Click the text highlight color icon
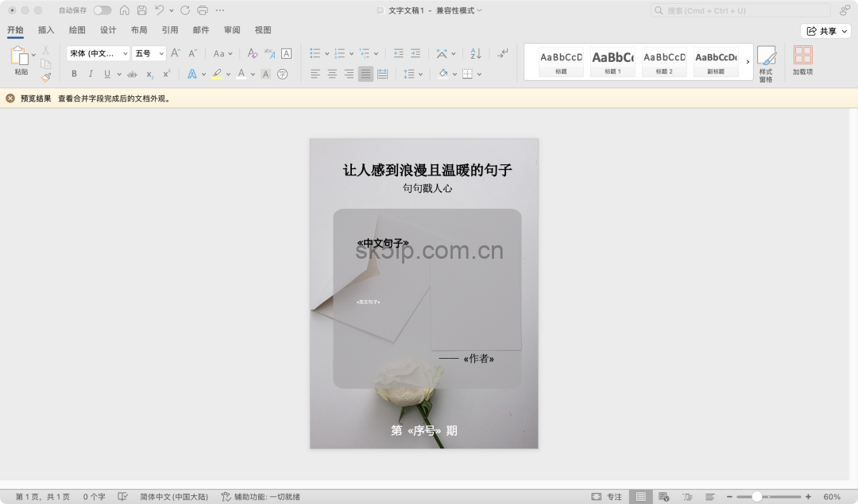This screenshot has height=504, width=858. pyautogui.click(x=217, y=73)
